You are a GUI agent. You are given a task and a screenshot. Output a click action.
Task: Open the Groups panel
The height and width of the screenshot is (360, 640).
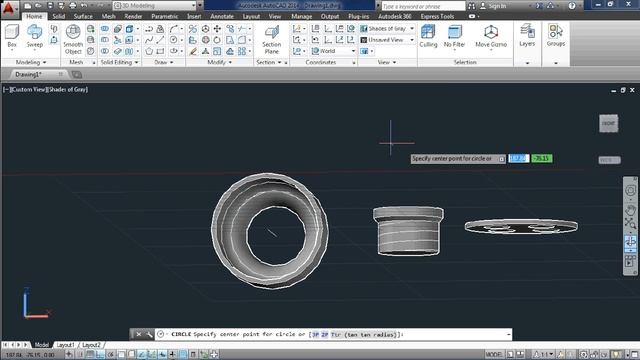556,35
